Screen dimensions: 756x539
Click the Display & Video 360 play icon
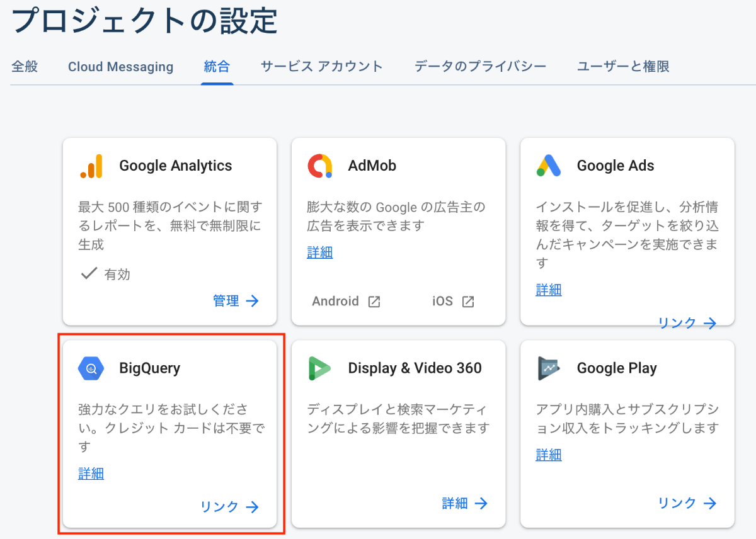tap(319, 368)
